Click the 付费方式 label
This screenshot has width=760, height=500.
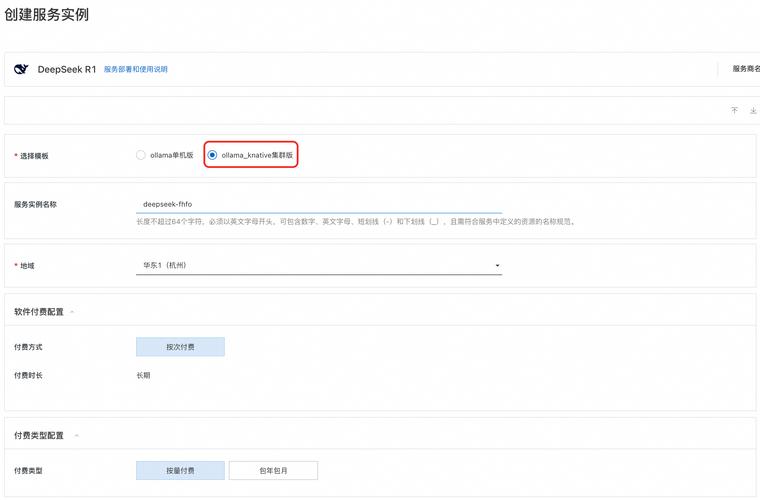[28, 347]
